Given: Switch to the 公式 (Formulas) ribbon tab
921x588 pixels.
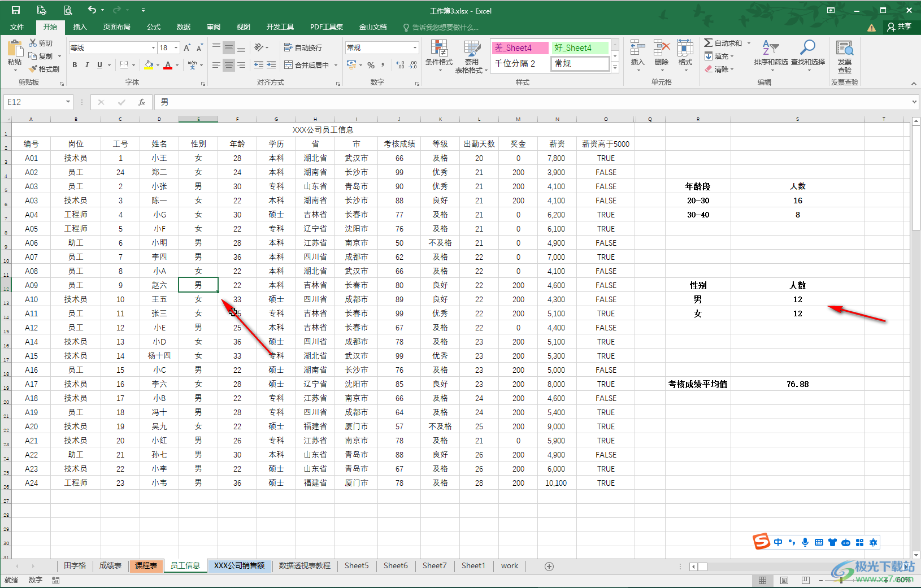Looking at the screenshot, I should tap(154, 27).
